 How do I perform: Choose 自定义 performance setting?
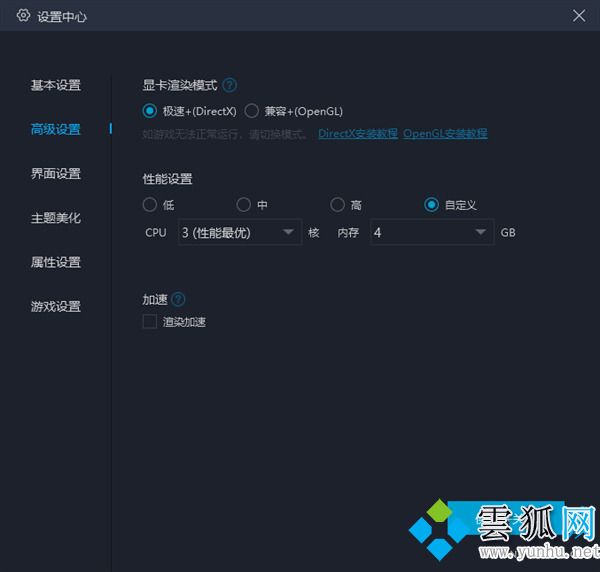[431, 205]
